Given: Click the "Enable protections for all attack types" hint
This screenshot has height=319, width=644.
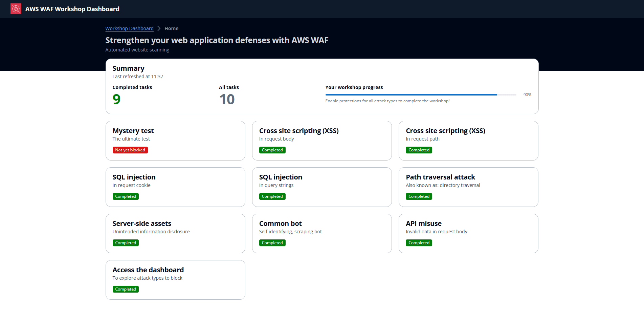Looking at the screenshot, I should tap(387, 101).
